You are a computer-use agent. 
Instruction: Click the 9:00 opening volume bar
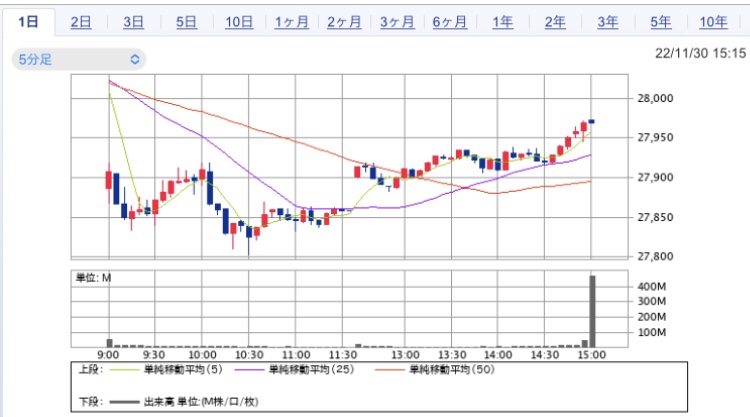click(110, 343)
